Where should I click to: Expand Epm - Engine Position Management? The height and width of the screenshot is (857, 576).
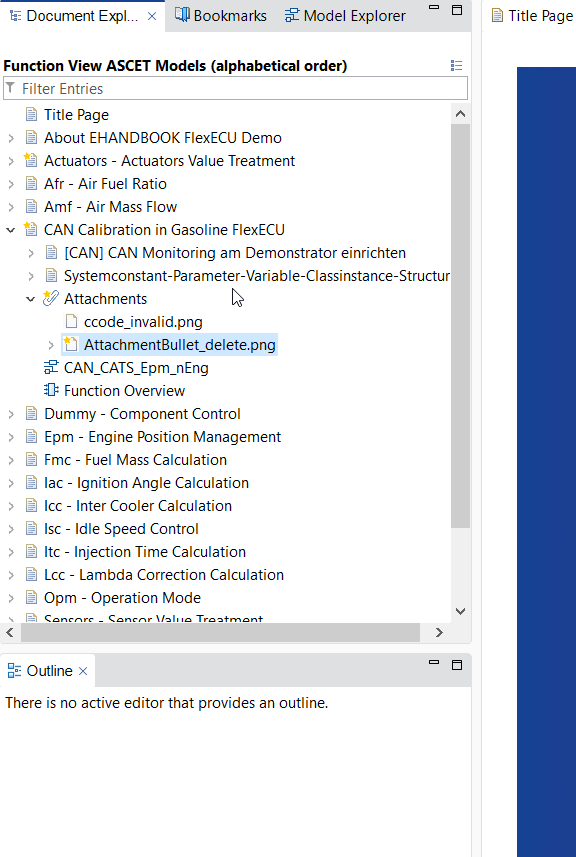point(10,437)
